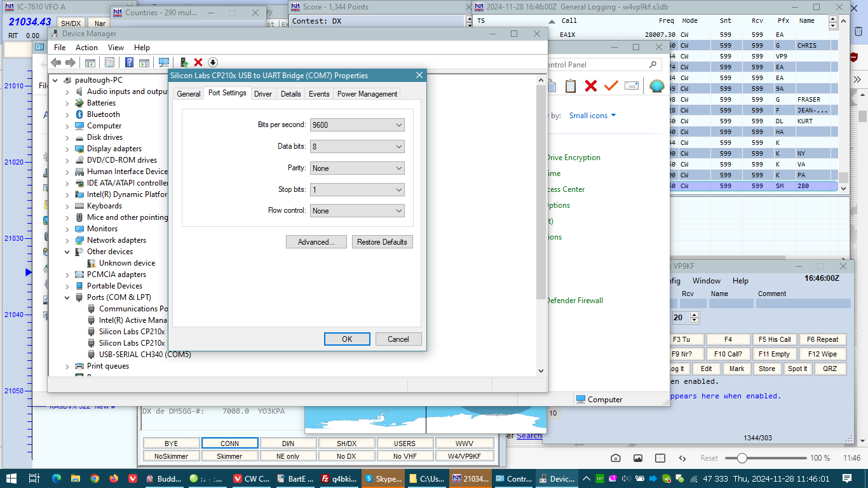
Task: Open Task View on taskbar
Action: click(x=34, y=478)
